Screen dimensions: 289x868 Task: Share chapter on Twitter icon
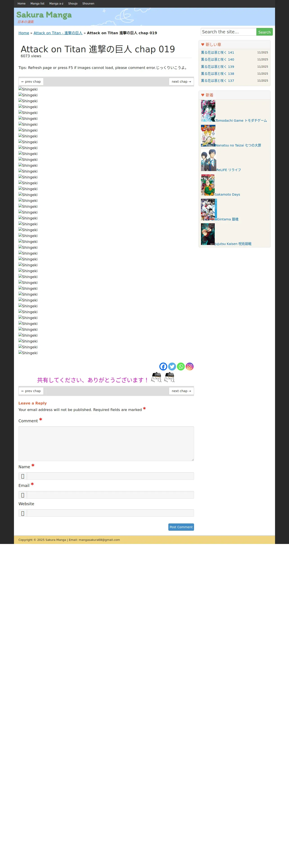click(x=172, y=366)
